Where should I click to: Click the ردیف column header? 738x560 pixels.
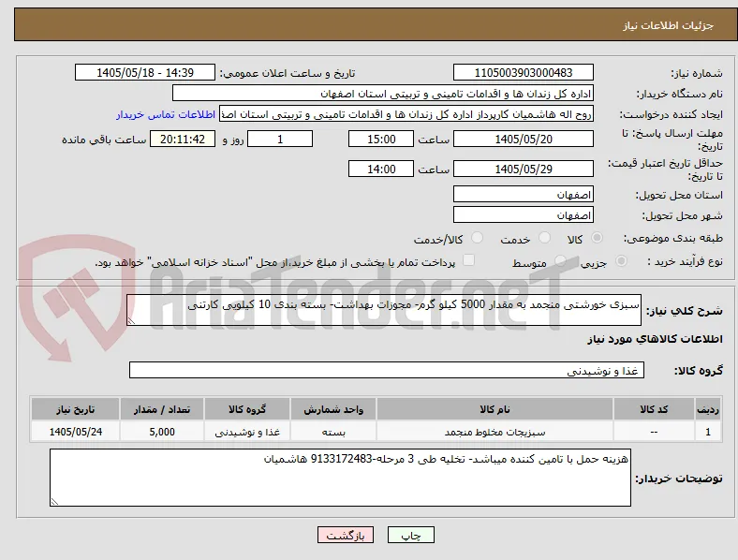708,409
